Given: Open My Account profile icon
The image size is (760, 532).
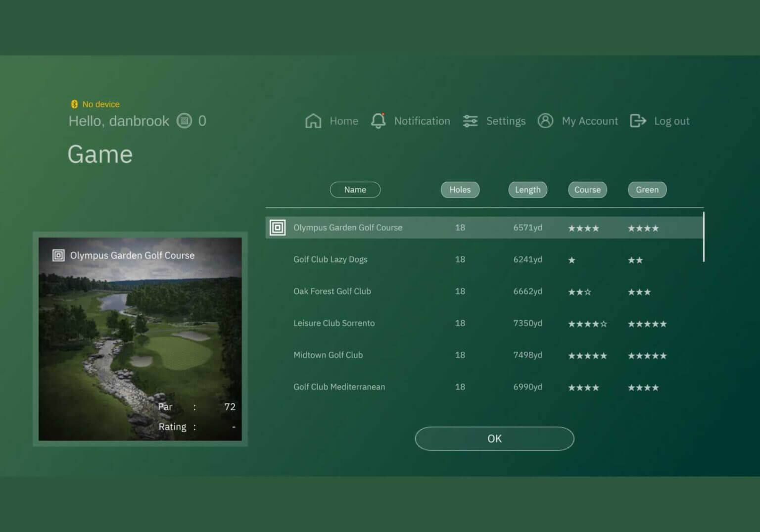Looking at the screenshot, I should (546, 121).
